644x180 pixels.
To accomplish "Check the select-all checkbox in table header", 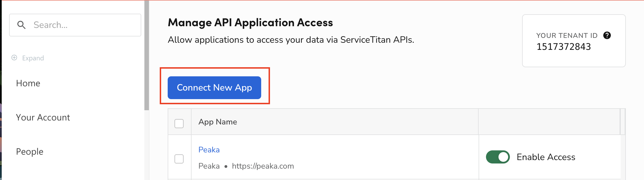I will pyautogui.click(x=179, y=124).
